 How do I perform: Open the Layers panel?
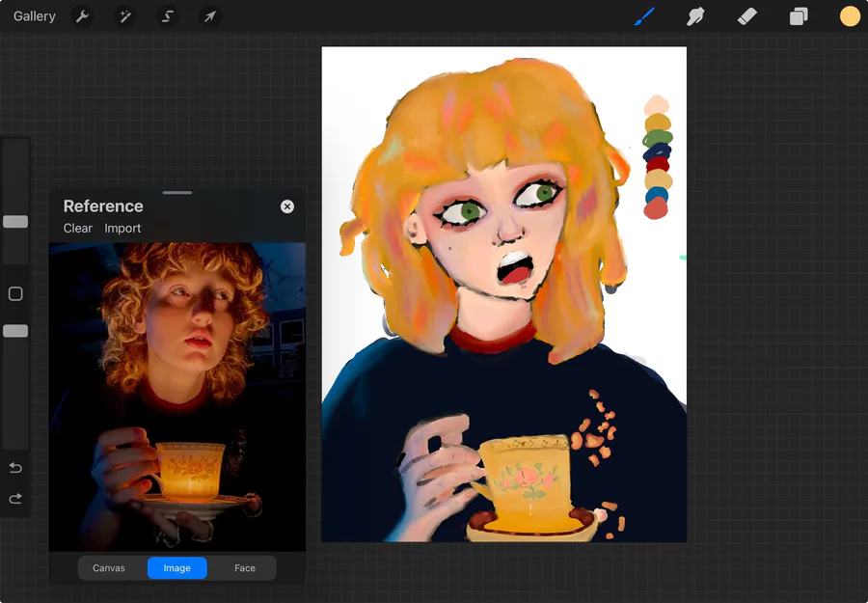coord(799,16)
